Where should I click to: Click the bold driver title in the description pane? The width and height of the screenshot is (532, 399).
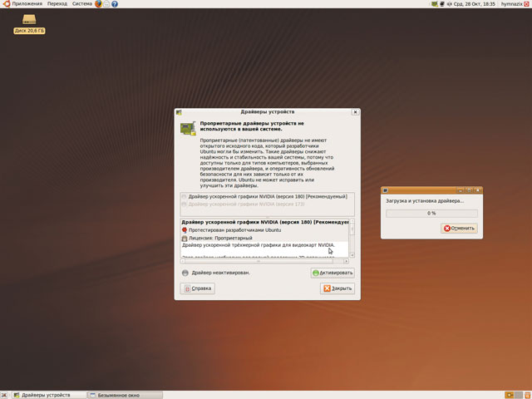tap(265, 222)
